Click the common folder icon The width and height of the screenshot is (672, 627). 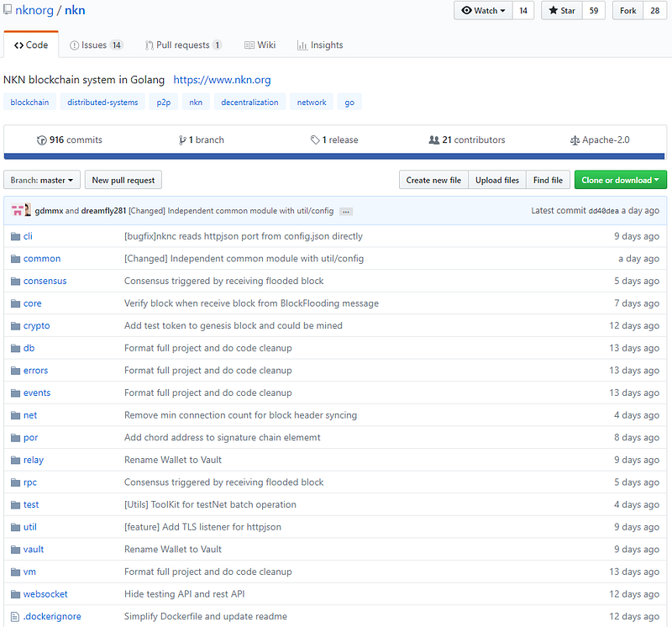pos(15,259)
